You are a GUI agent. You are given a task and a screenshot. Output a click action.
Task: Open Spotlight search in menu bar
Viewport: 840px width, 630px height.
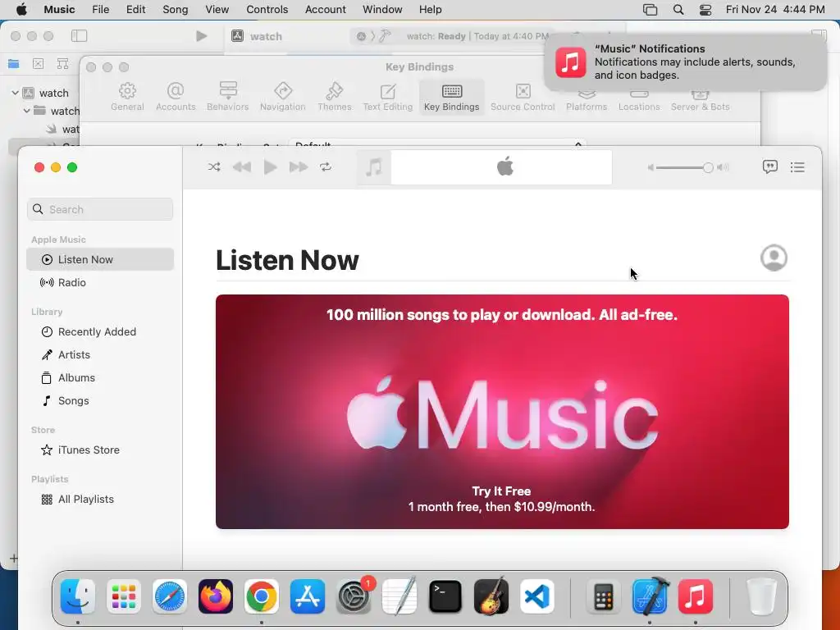tap(678, 10)
